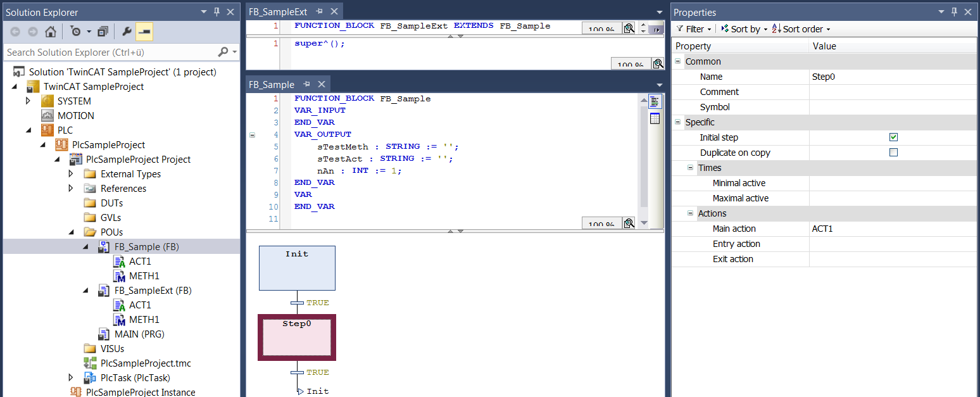The image size is (980, 397).
Task: Click the SYSTEM node icon
Action: click(x=47, y=101)
